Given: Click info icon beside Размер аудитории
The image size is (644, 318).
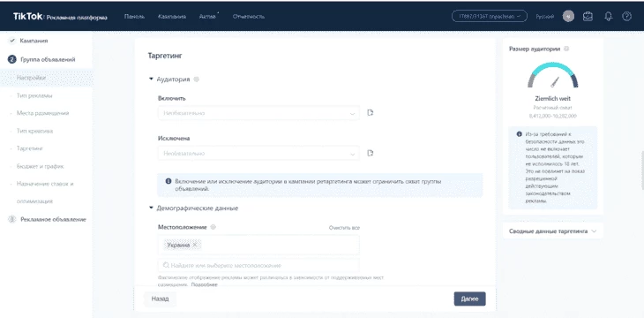Looking at the screenshot, I should (x=566, y=49).
